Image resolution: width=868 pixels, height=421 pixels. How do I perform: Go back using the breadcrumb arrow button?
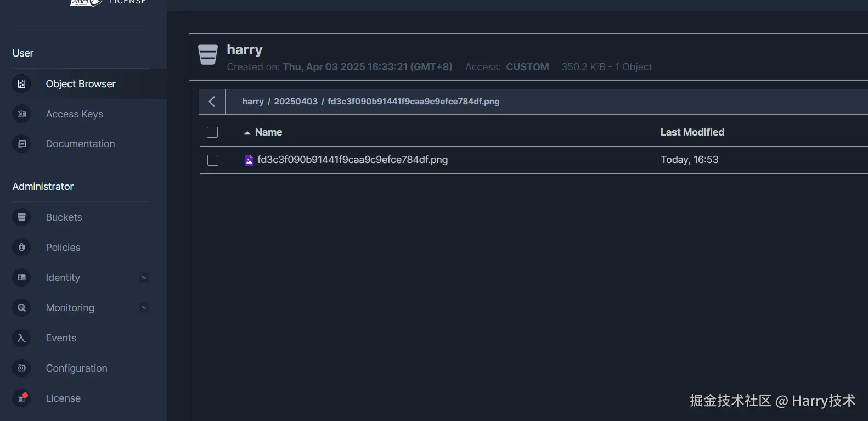(x=212, y=102)
